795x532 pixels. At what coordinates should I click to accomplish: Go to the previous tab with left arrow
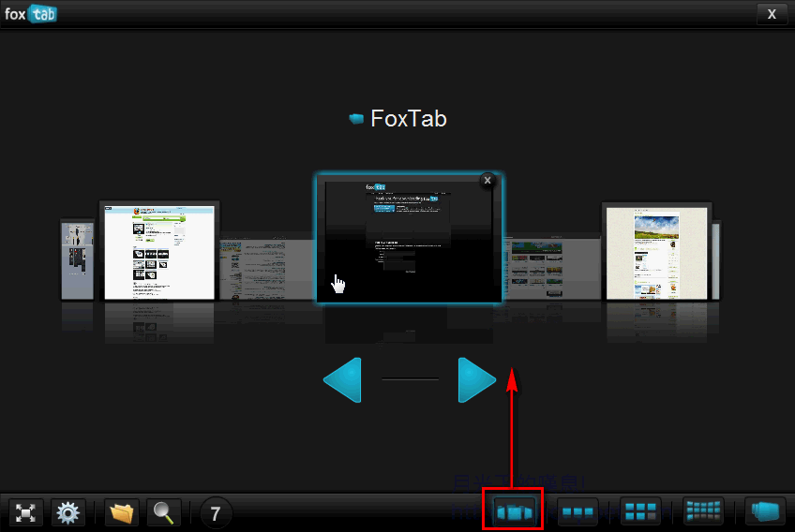tap(342, 379)
